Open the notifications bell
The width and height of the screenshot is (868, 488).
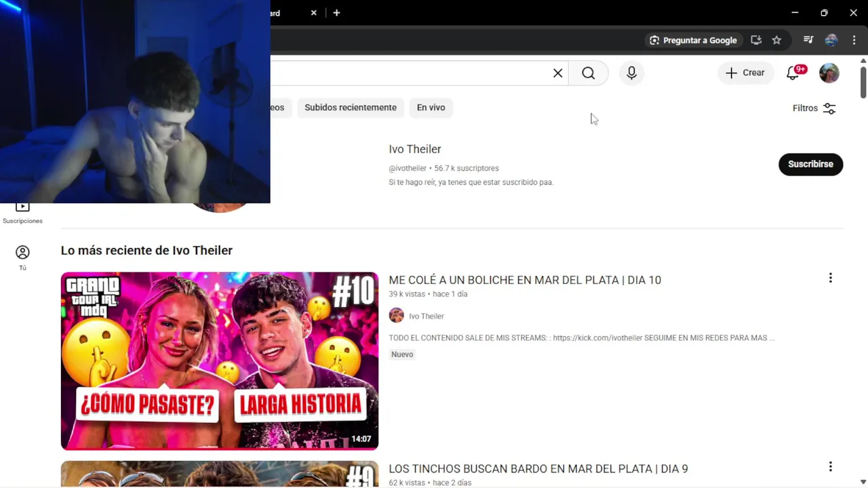point(793,73)
